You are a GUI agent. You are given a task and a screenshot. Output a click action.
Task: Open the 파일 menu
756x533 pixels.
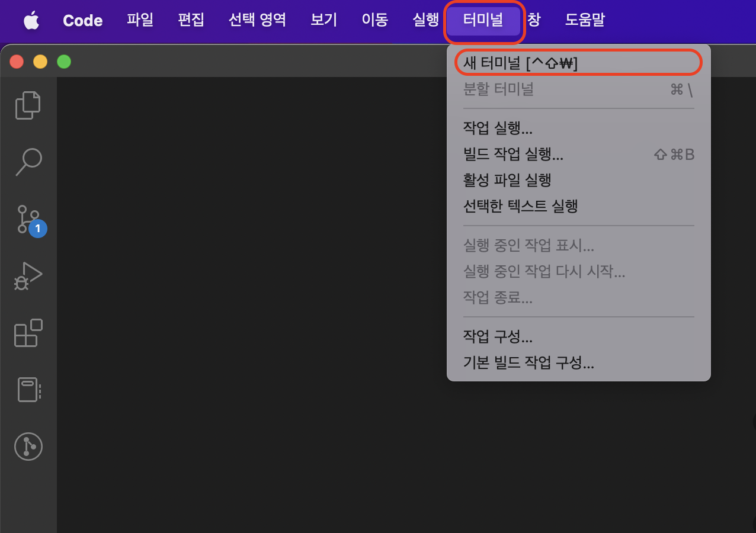point(140,20)
